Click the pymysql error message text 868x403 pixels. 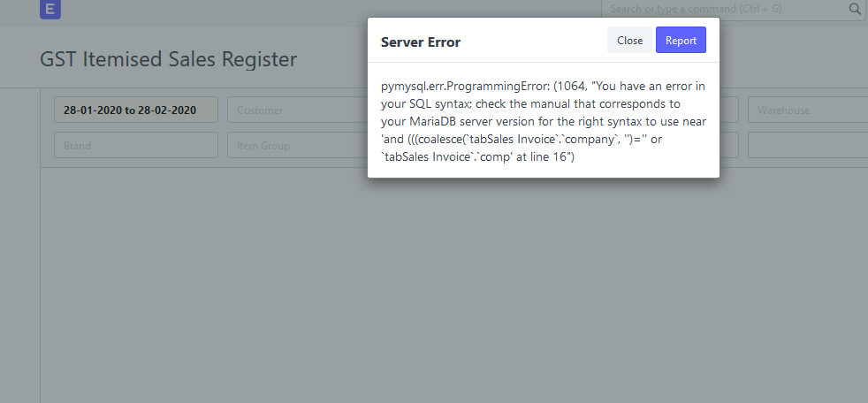(x=543, y=122)
